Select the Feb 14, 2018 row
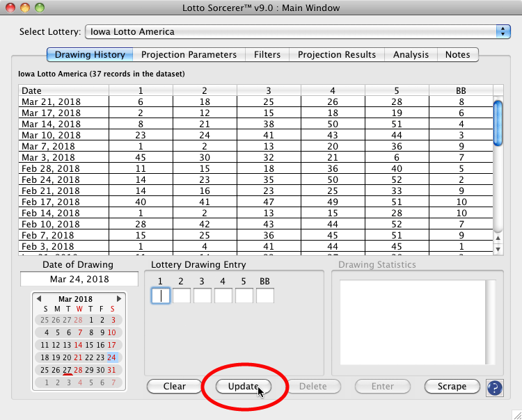Viewport: 522px width, 420px height. click(255, 213)
